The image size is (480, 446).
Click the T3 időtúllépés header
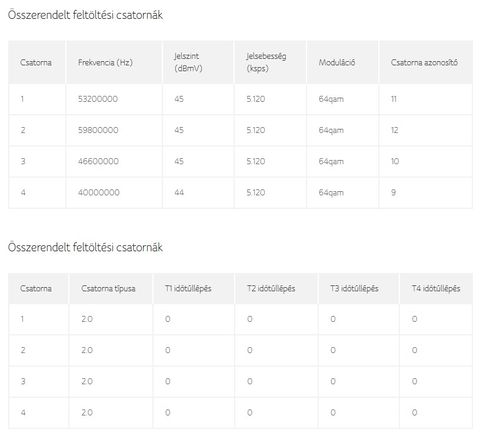(x=354, y=288)
